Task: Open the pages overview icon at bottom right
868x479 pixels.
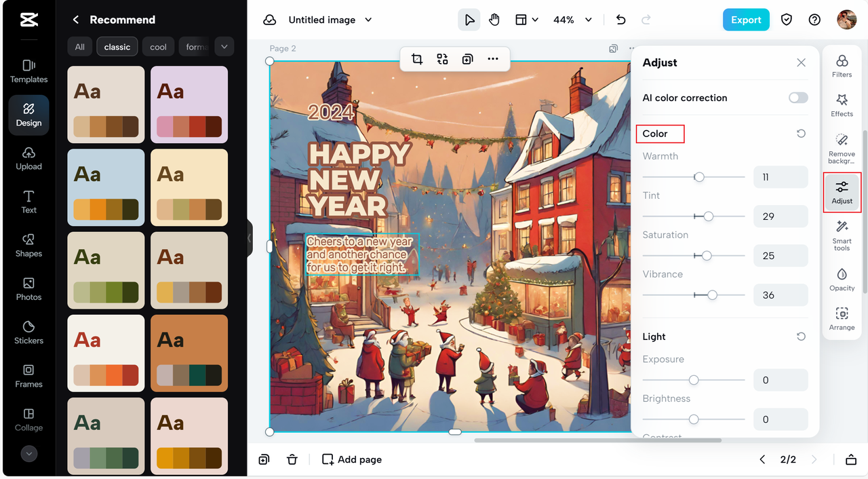Action: (x=851, y=459)
